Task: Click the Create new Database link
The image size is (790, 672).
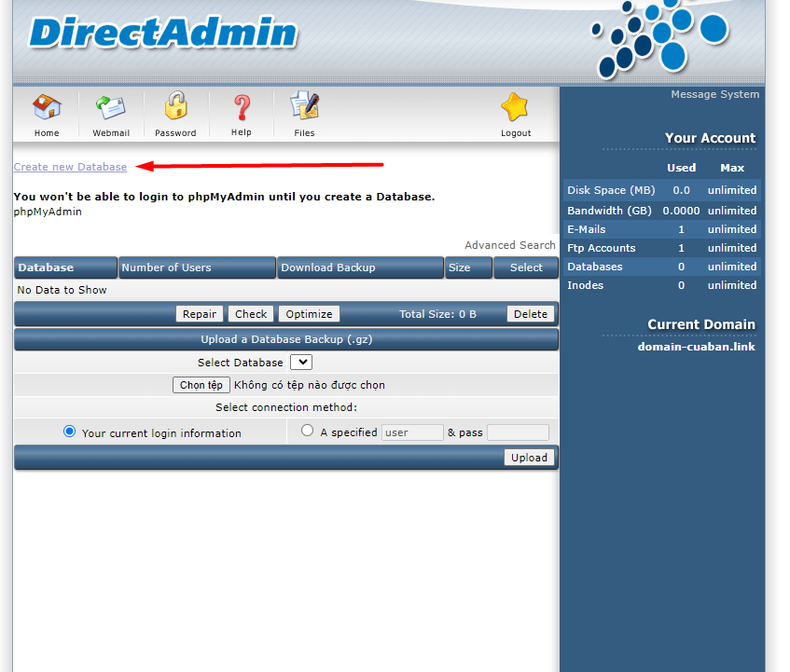Action: click(70, 167)
